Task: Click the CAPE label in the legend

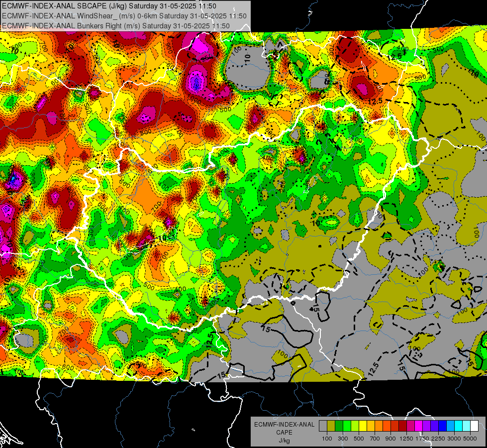Action: [x=284, y=432]
